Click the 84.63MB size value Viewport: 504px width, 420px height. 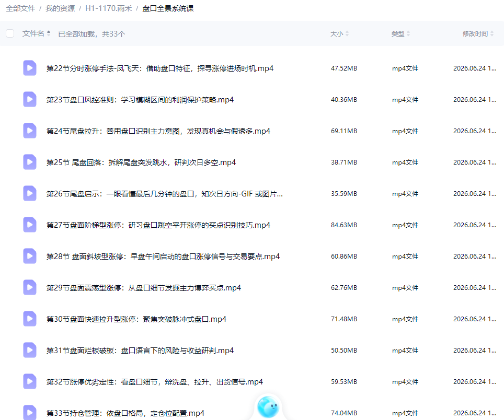point(344,225)
